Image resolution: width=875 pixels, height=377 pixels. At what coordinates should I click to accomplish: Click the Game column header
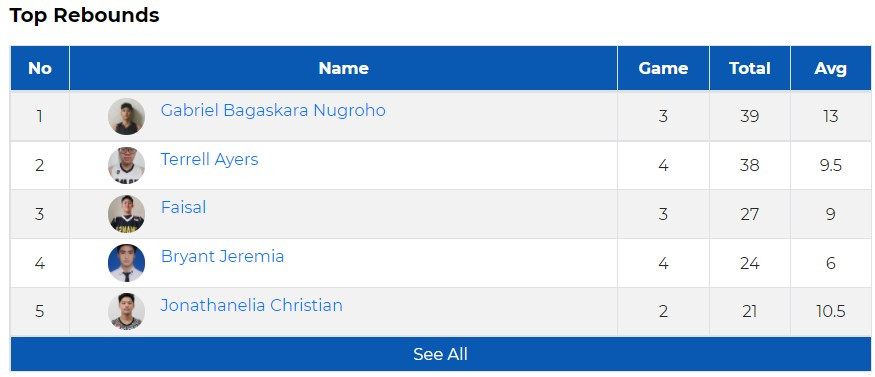coord(663,68)
